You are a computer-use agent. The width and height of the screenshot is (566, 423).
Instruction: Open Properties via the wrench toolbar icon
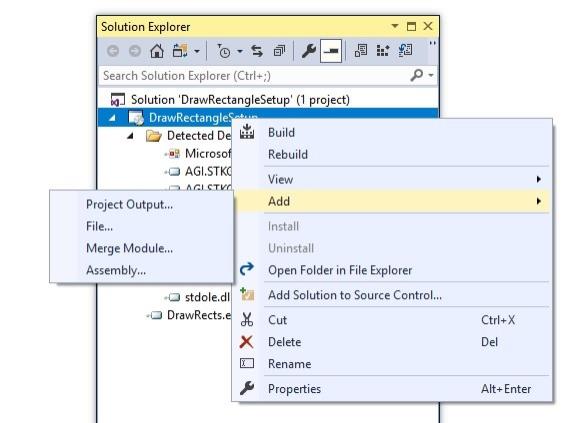pos(309,51)
